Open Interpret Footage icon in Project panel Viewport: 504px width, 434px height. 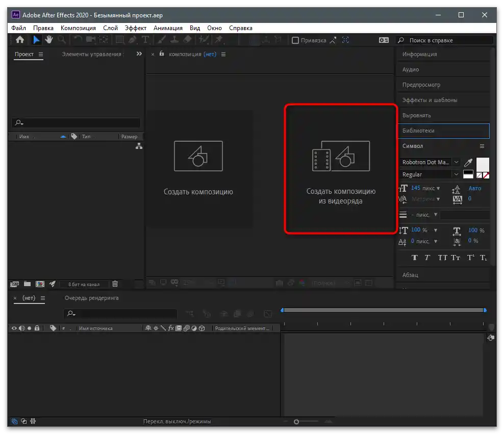pyautogui.click(x=14, y=284)
